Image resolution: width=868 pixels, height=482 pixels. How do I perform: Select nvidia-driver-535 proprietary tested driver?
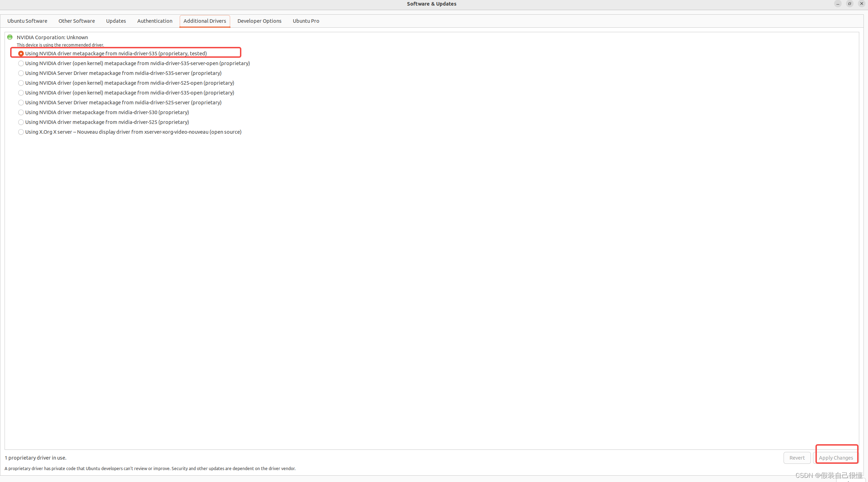(21, 54)
